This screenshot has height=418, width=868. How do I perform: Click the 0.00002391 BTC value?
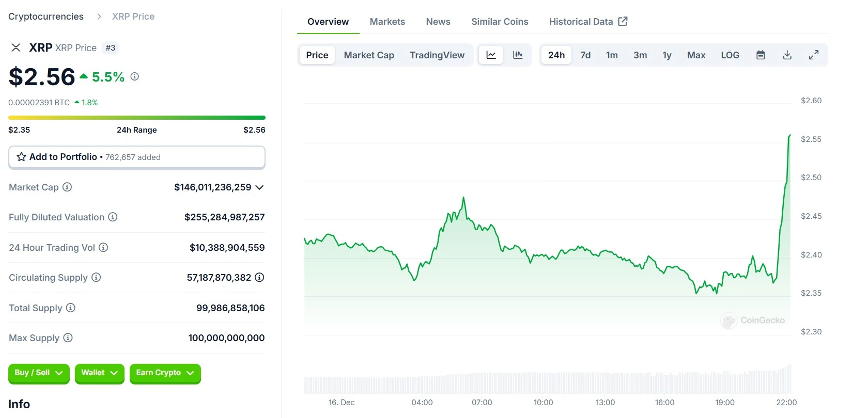39,103
